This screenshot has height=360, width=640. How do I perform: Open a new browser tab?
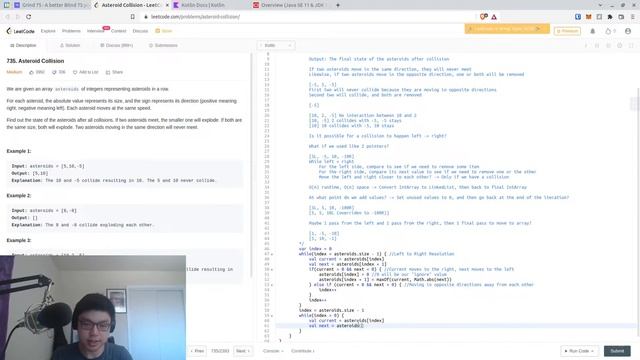point(338,5)
